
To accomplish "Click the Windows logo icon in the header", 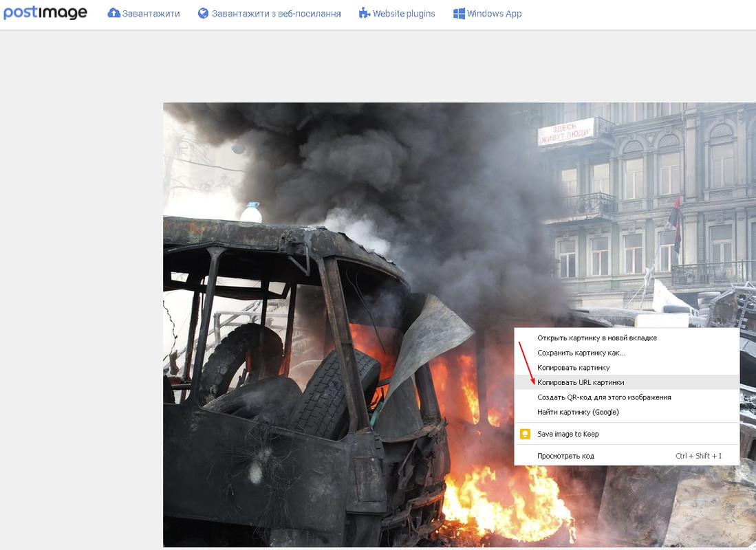I will click(x=459, y=13).
